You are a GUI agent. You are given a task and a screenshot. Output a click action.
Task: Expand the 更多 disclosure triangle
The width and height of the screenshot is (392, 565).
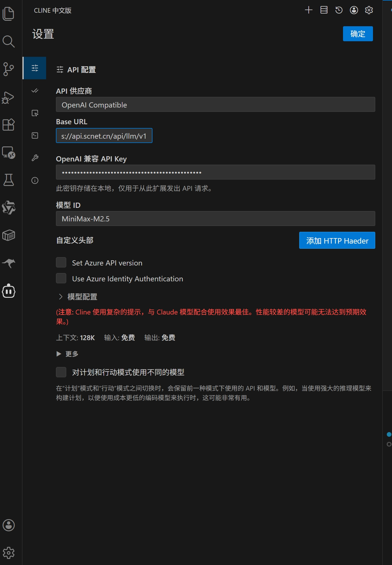point(59,354)
